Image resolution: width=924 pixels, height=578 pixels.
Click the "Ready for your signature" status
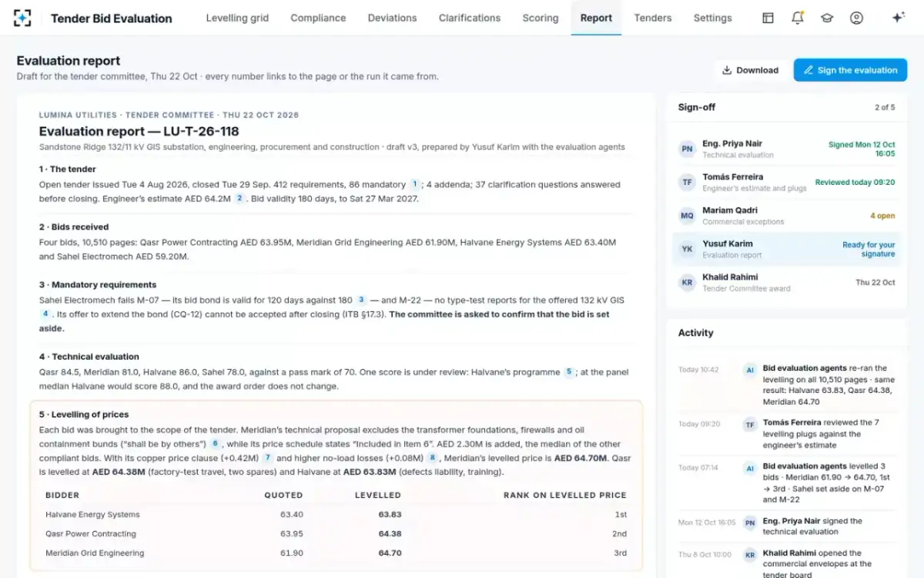click(869, 249)
